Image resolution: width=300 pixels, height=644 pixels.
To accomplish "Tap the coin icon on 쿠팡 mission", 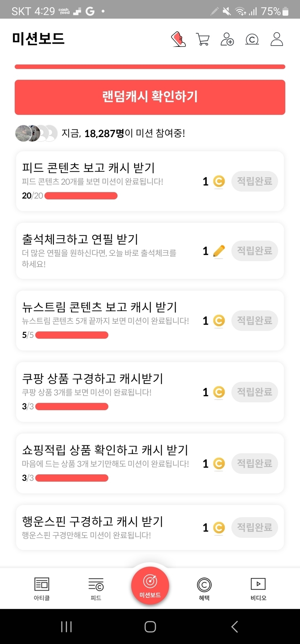I will (x=219, y=392).
